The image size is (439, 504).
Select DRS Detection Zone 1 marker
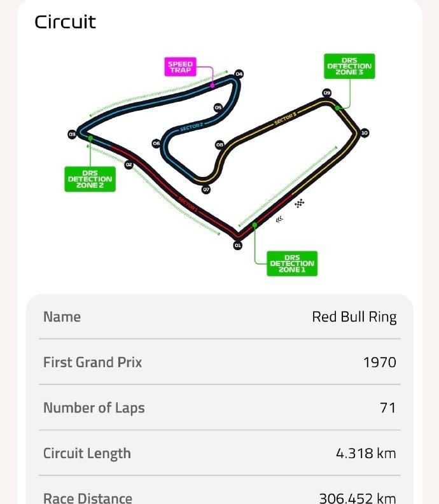[x=292, y=263]
